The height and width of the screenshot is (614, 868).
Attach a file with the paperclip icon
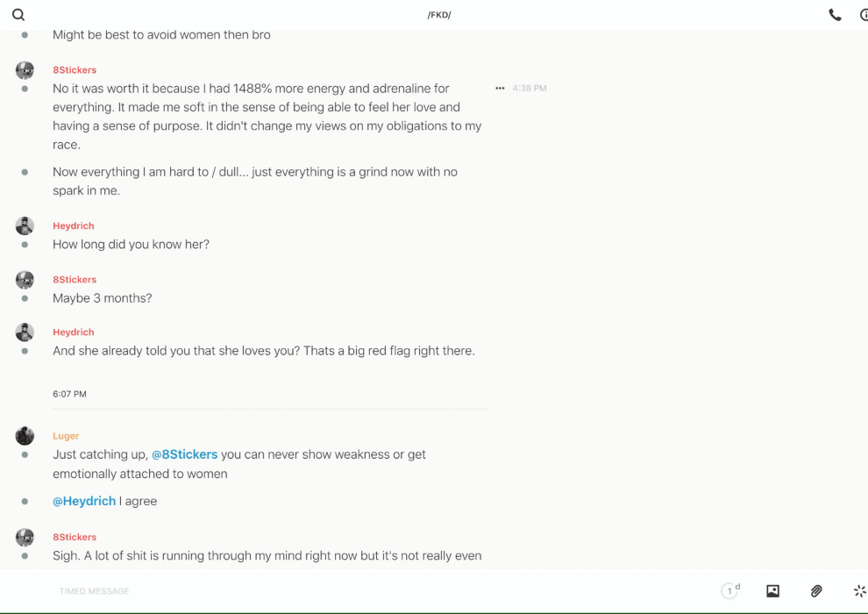coord(816,591)
